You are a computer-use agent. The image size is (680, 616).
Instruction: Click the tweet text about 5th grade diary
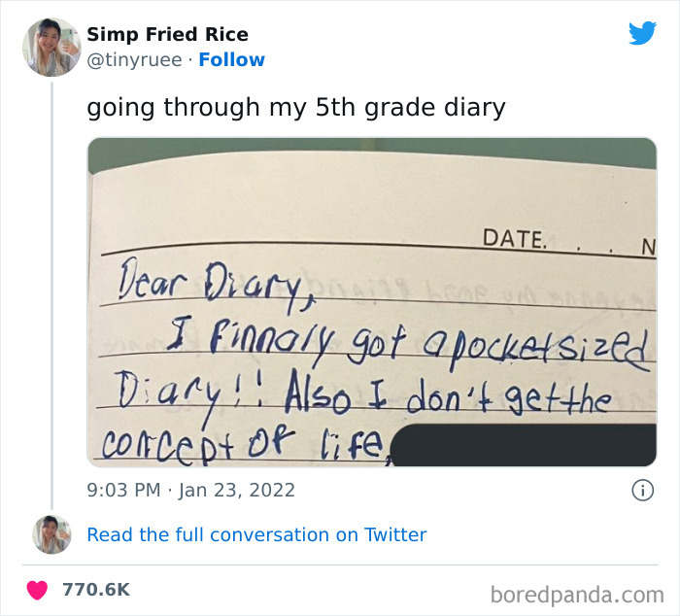click(296, 107)
